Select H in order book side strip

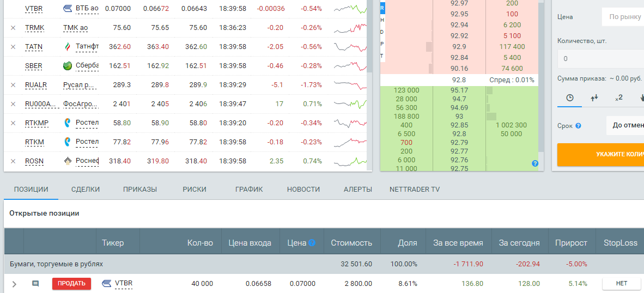pyautogui.click(x=382, y=20)
